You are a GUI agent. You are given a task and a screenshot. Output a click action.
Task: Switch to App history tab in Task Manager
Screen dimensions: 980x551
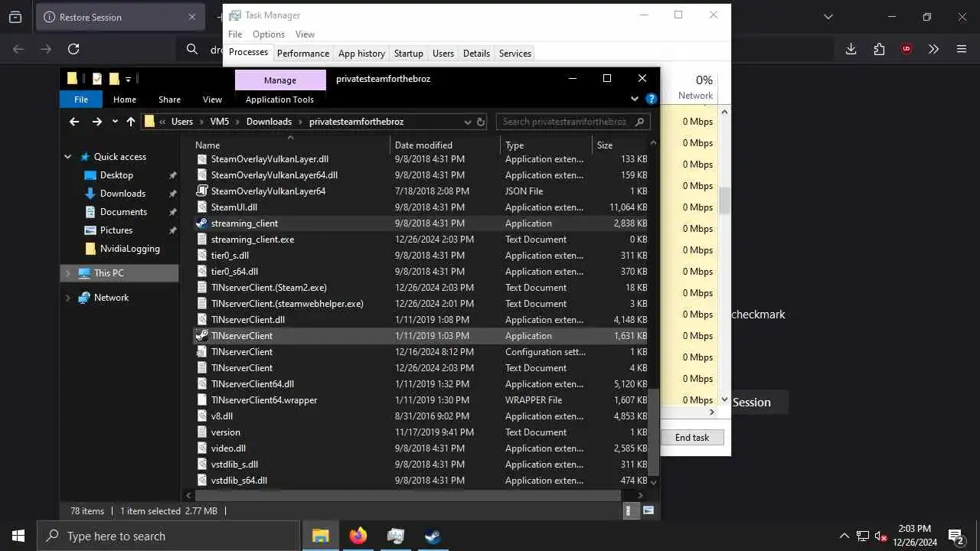361,54
